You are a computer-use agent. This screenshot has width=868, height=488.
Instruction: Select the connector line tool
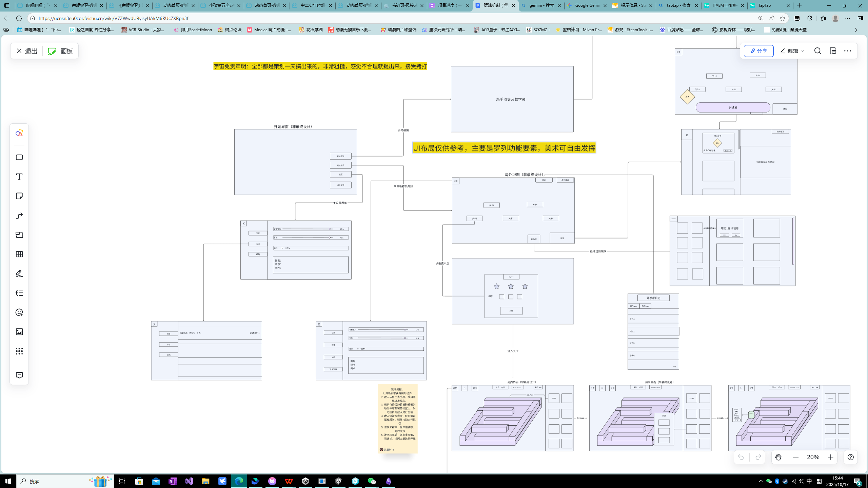pos(19,216)
